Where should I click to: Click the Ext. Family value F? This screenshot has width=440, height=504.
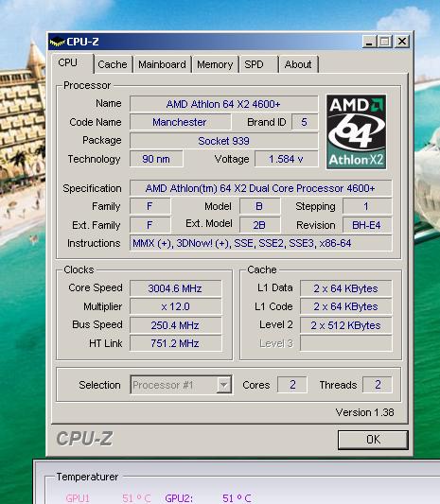click(150, 225)
